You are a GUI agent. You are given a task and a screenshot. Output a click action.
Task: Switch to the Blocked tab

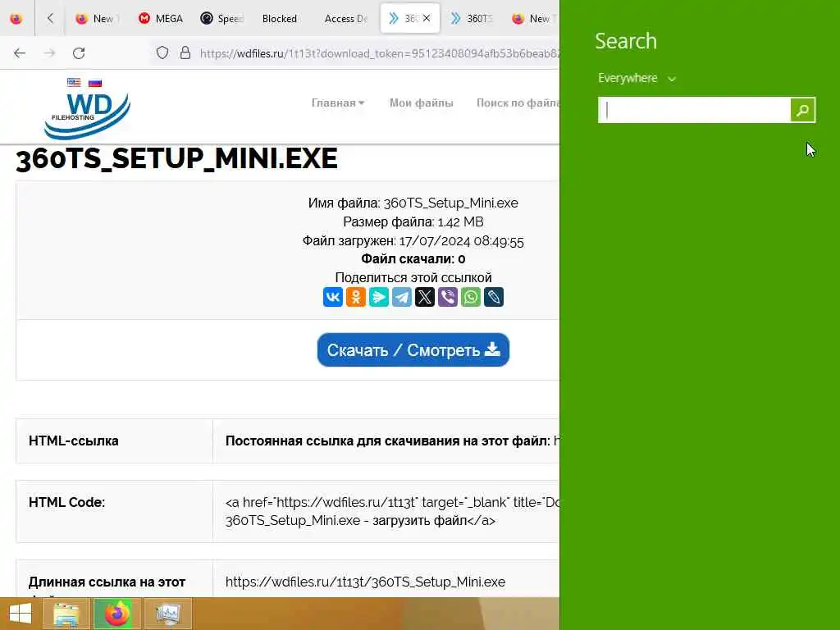click(x=279, y=18)
